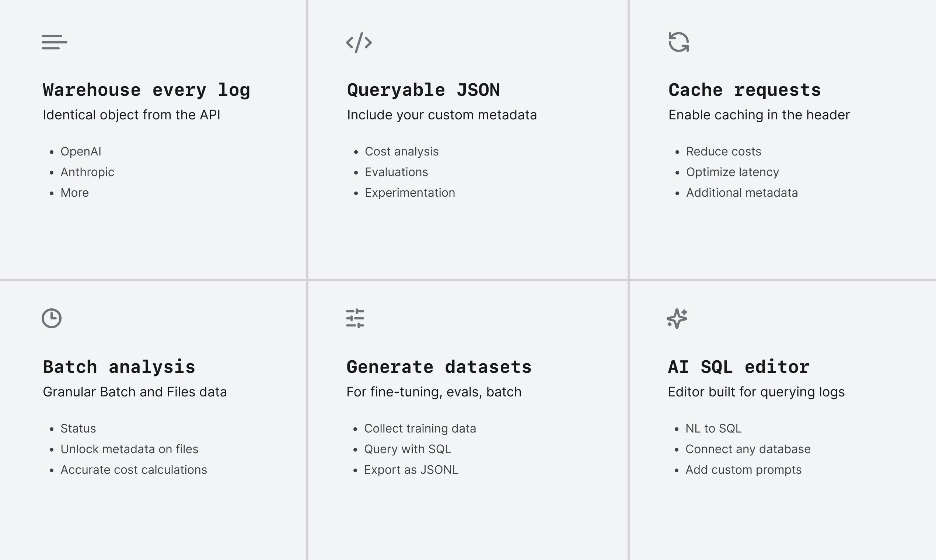Click the Cache requests heading
This screenshot has width=936, height=560.
pyautogui.click(x=744, y=90)
